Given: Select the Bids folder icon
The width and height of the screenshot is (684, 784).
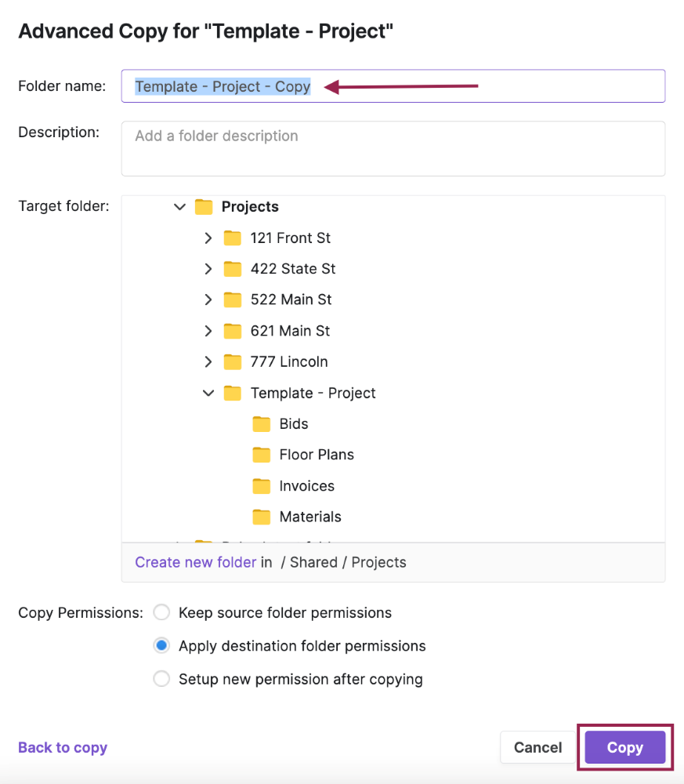Looking at the screenshot, I should tap(262, 424).
